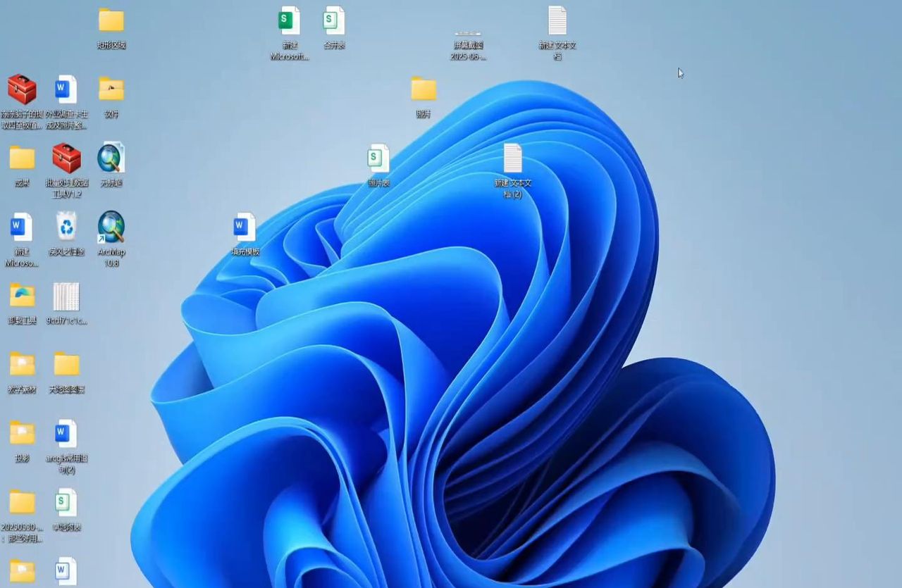The width and height of the screenshot is (902, 588).
Task: Select the 软件 folder icon
Action: click(111, 89)
